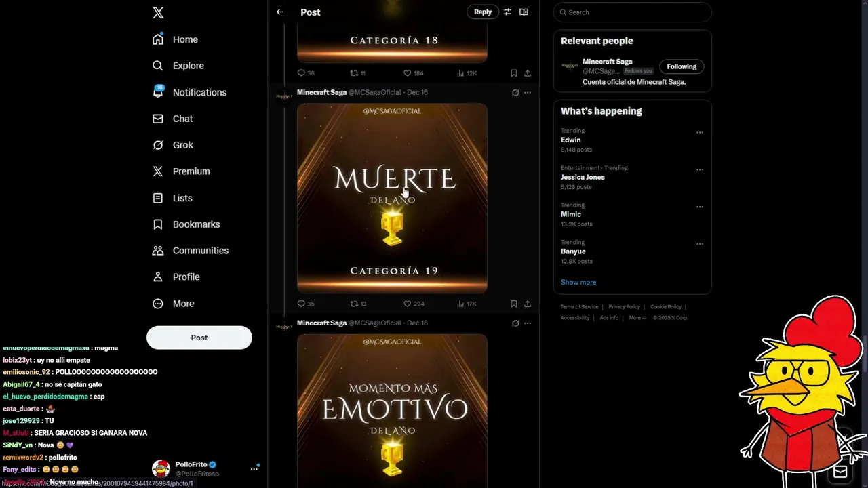Reply to Categoría 19 post
Screen dimensions: 868x488
(306, 304)
